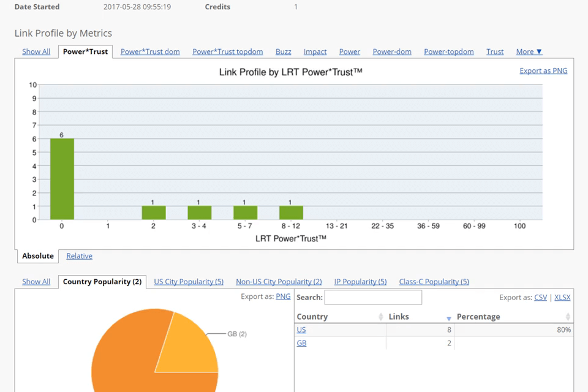Click the green bar for range 8 - 12
This screenshot has height=392, width=588.
(291, 213)
